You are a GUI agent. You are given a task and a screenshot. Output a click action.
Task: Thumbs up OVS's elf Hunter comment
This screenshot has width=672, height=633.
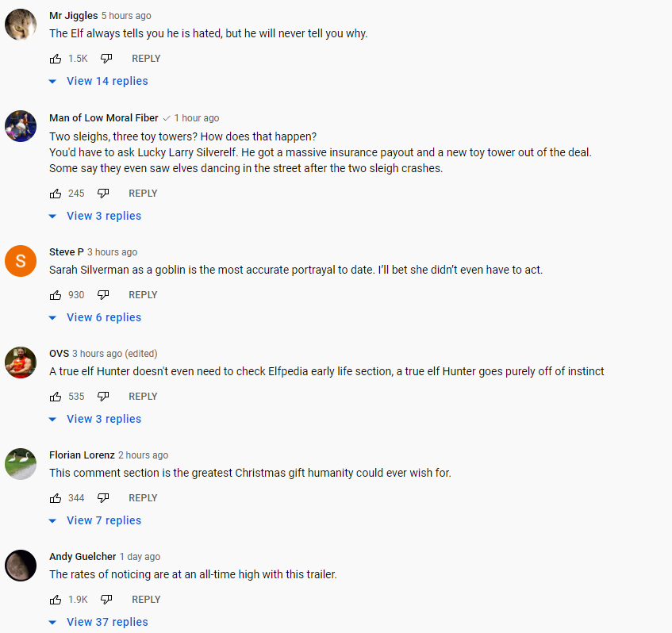tap(56, 397)
